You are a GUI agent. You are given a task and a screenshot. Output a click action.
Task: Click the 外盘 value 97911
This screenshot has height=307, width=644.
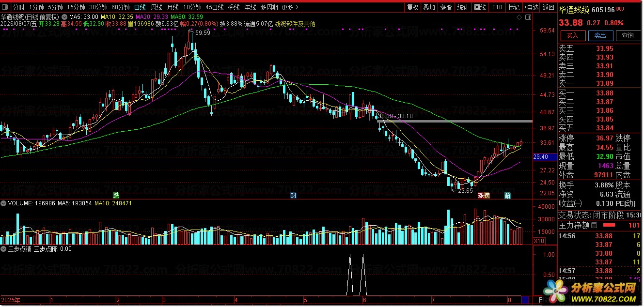point(604,175)
